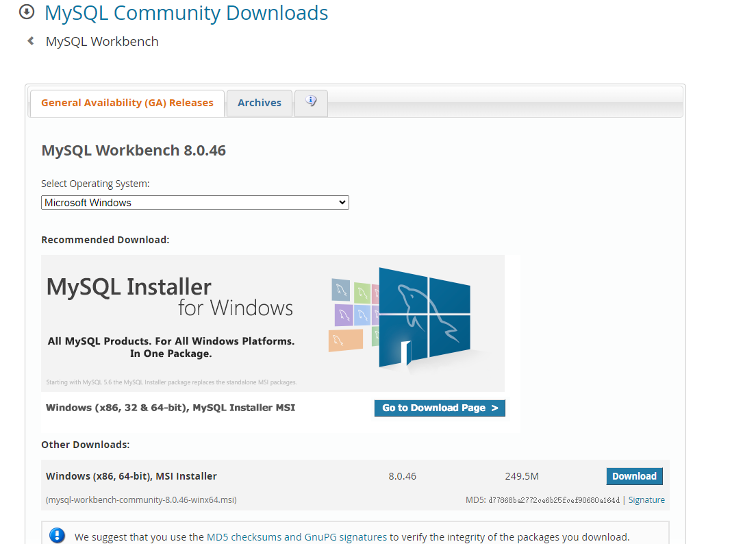The image size is (756, 544).
Task: Open the Select Operating System dropdown
Action: (x=194, y=203)
